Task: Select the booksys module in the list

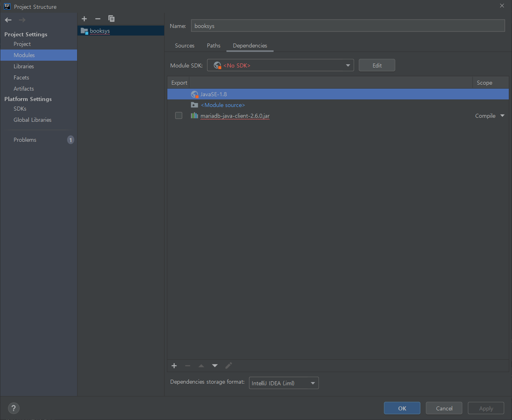Action: 121,31
